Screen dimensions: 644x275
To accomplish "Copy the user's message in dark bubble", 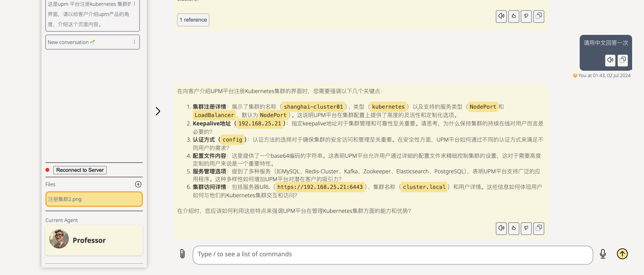I will [623, 60].
